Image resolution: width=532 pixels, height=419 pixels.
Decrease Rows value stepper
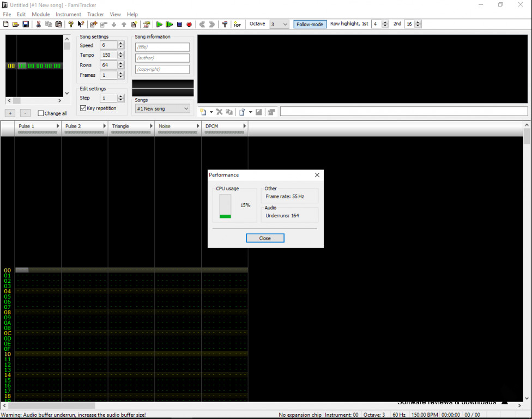(x=121, y=67)
